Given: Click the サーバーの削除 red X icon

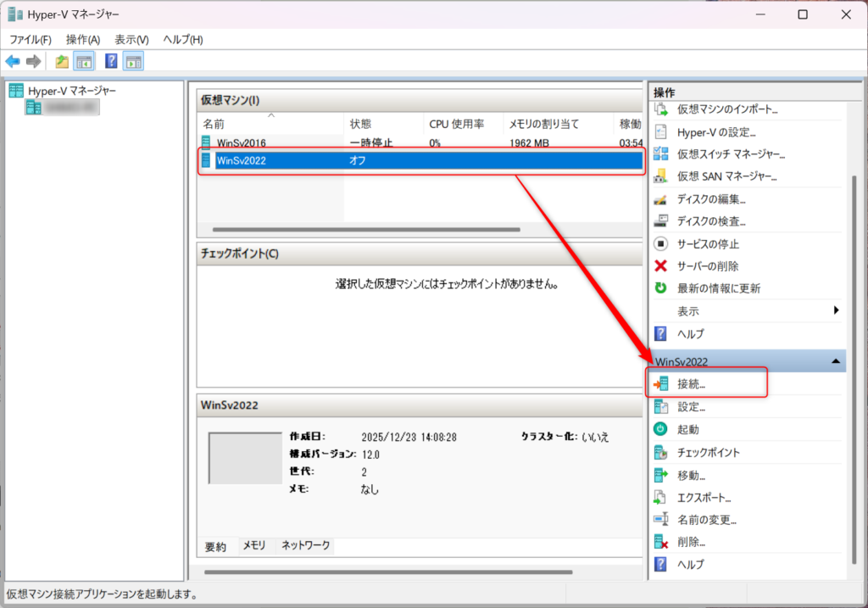Looking at the screenshot, I should pos(661,266).
